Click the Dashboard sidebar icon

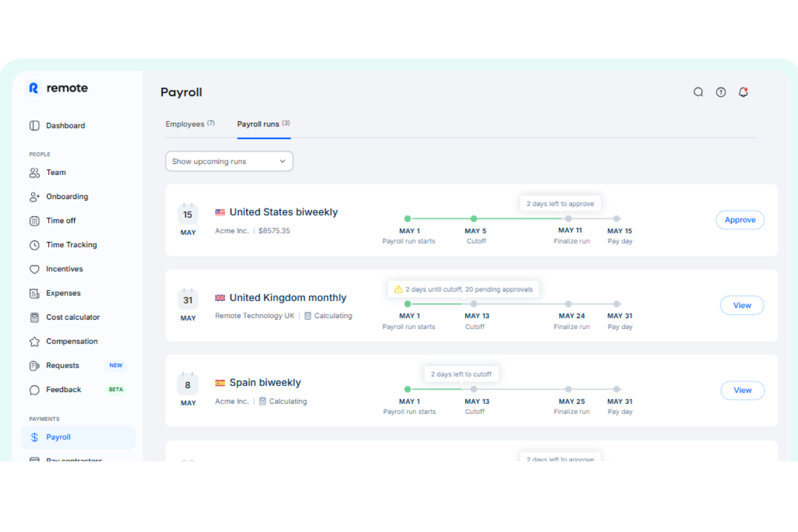(x=35, y=126)
